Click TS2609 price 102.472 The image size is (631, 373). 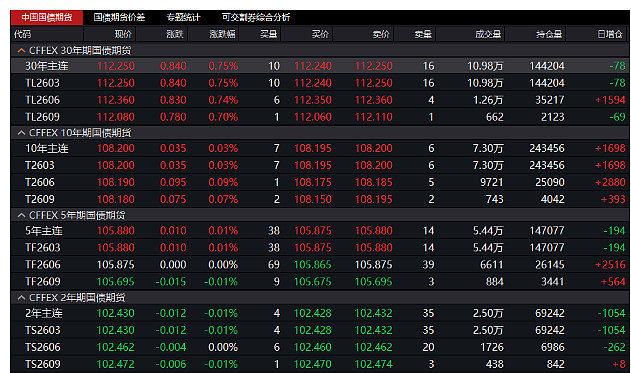point(116,364)
